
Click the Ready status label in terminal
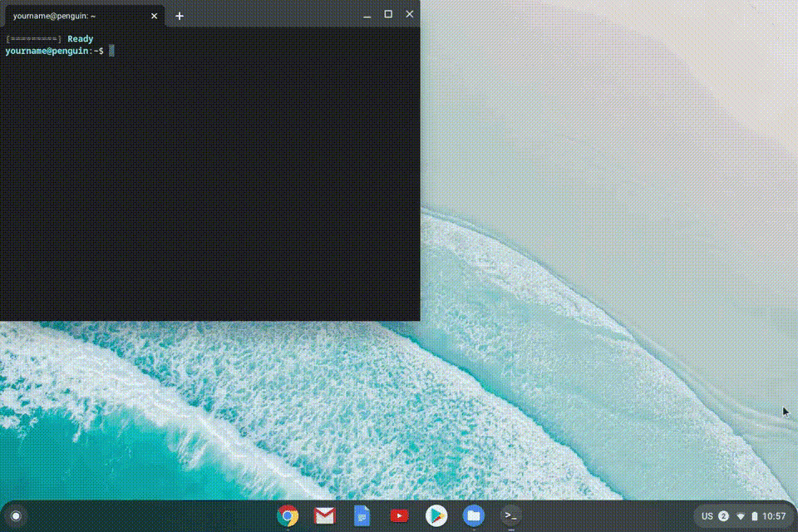click(x=80, y=38)
